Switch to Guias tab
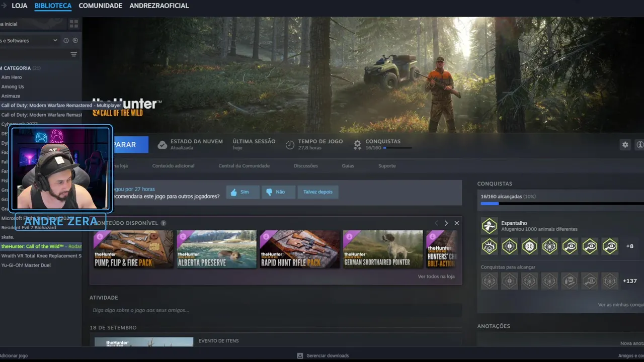This screenshot has width=644, height=362. point(348,166)
